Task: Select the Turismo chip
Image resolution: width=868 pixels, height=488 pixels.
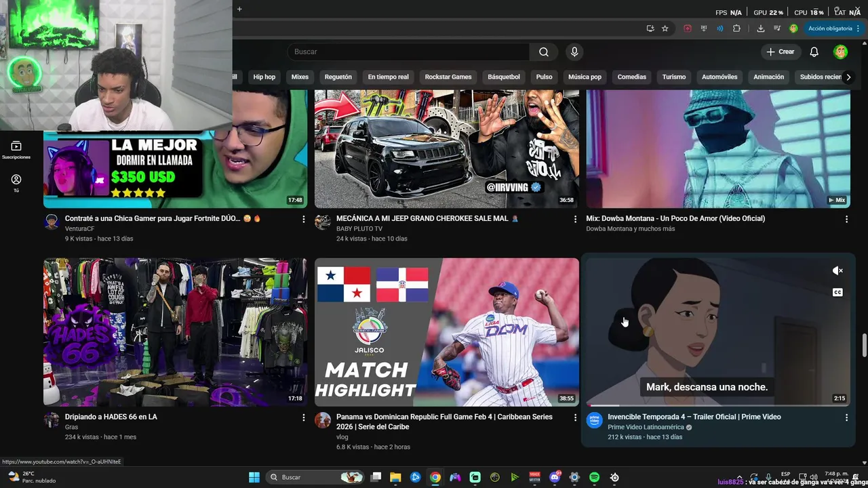Action: pyautogui.click(x=674, y=77)
